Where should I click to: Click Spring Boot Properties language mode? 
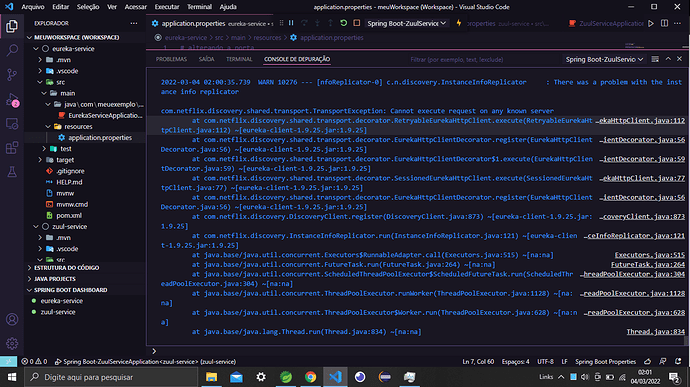(605, 361)
